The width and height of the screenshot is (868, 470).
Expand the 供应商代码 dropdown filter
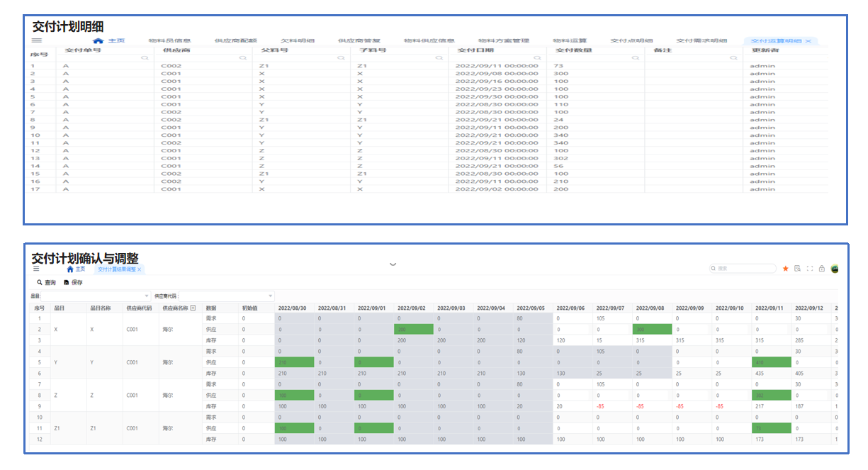click(x=270, y=296)
